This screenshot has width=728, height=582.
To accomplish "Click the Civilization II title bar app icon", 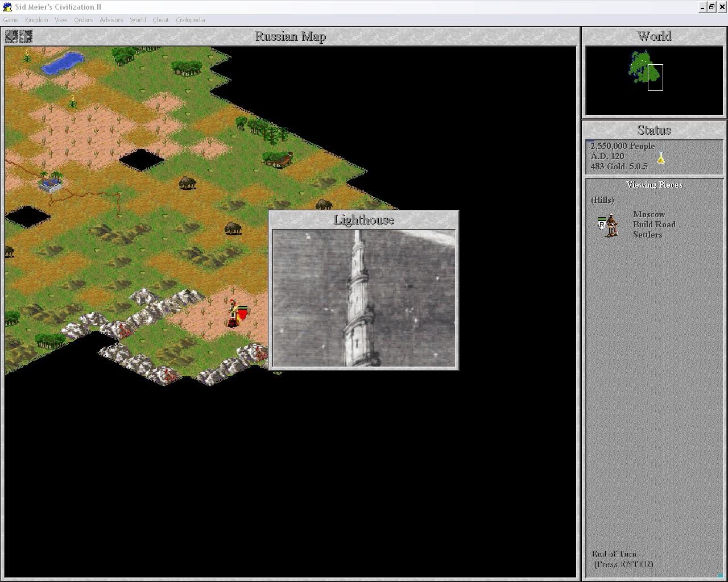I will 7,7.
